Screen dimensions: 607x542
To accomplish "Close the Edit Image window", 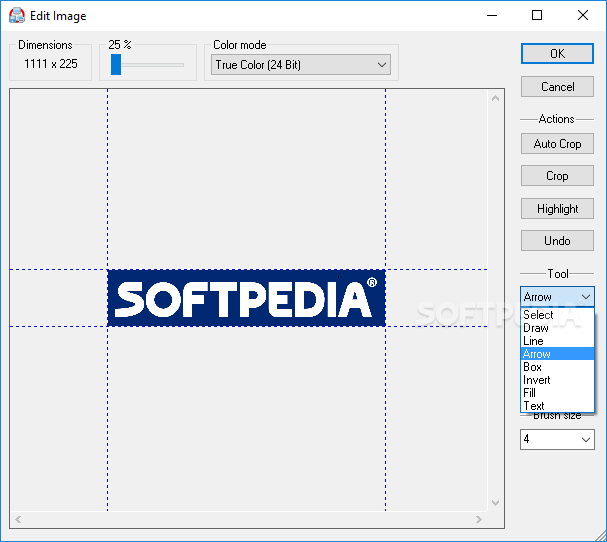I will coord(583,15).
